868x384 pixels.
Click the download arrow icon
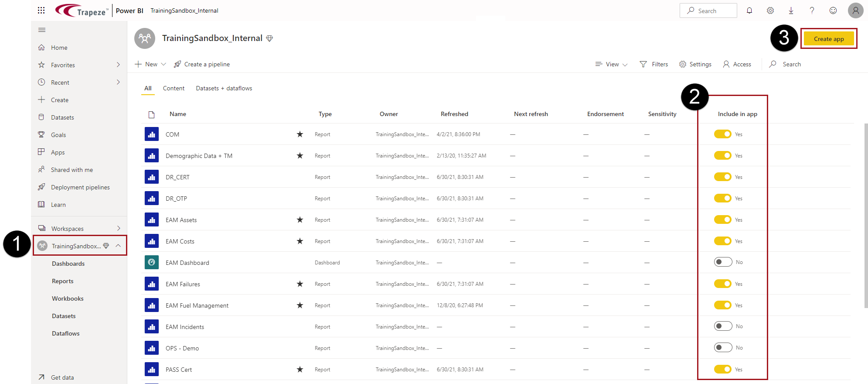(x=791, y=10)
